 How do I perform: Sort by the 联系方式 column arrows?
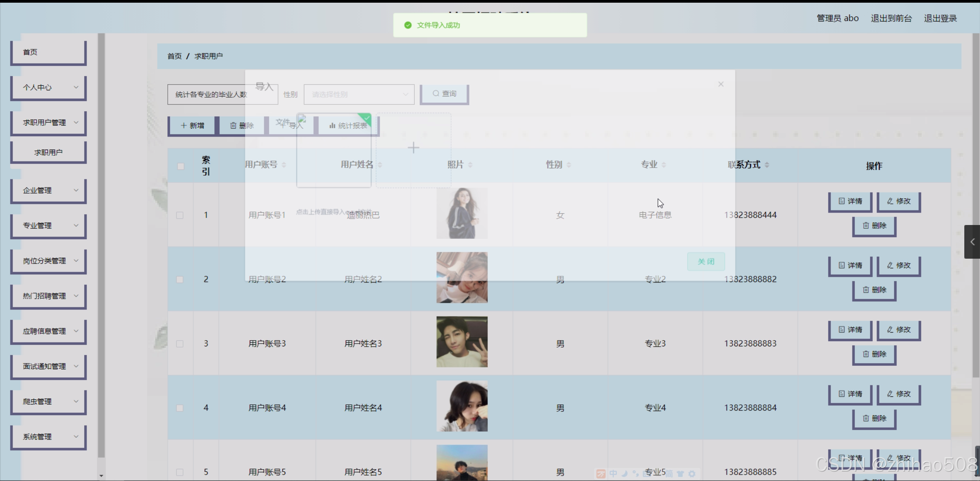(x=767, y=165)
